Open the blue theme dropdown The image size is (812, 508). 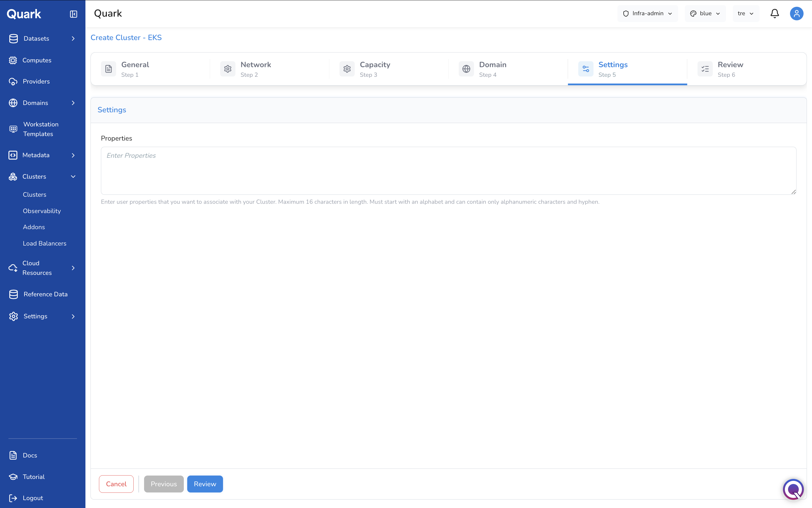[705, 14]
